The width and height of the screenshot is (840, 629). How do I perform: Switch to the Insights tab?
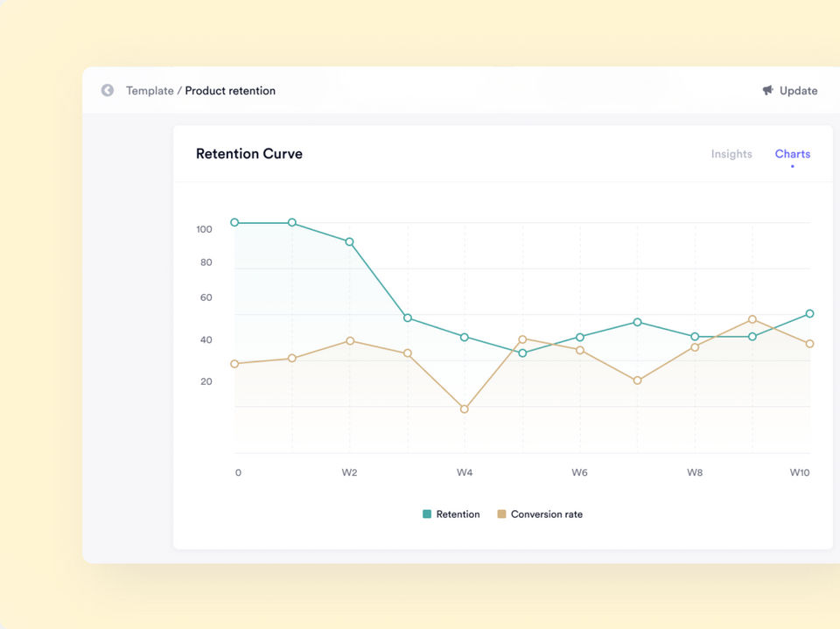(731, 154)
